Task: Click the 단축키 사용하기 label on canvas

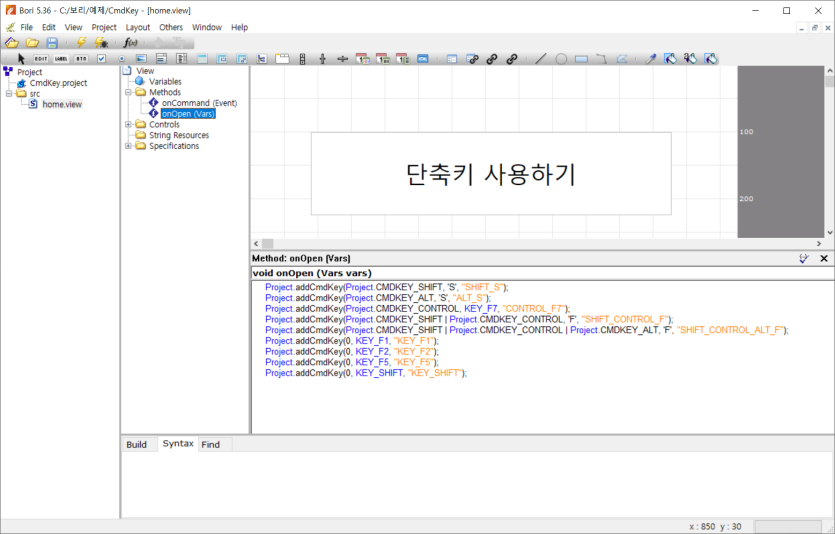Action: 491,174
